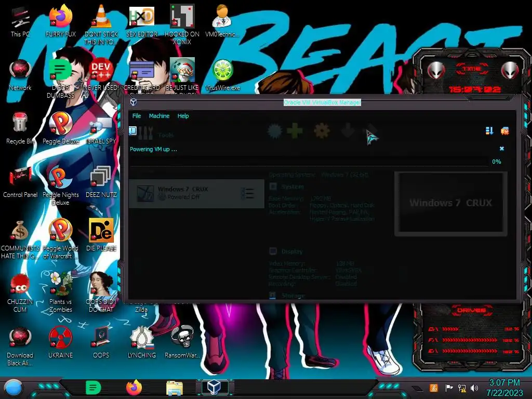Select the UKRAINE radiation-symbol desktop icon
Viewport: 532px width, 399px height.
(60, 343)
